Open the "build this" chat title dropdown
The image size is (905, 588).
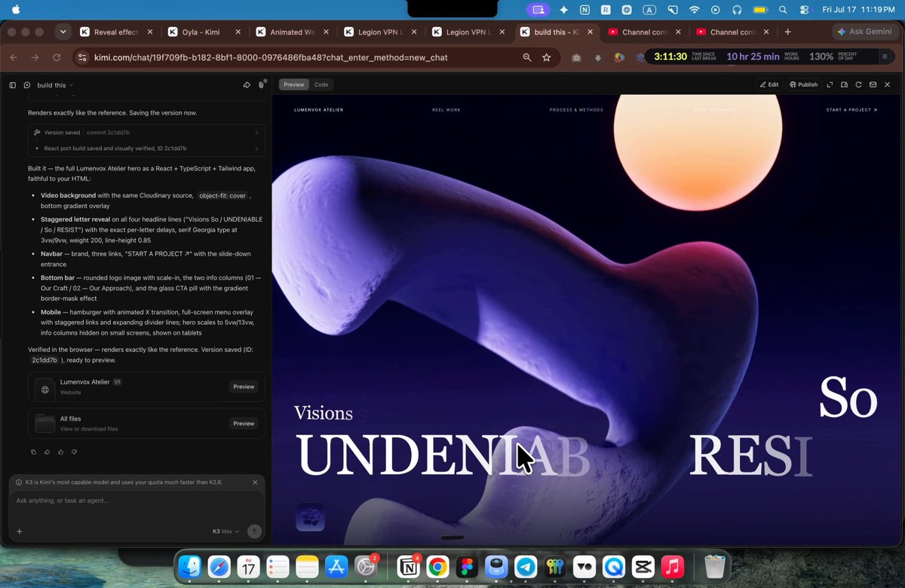tap(56, 85)
